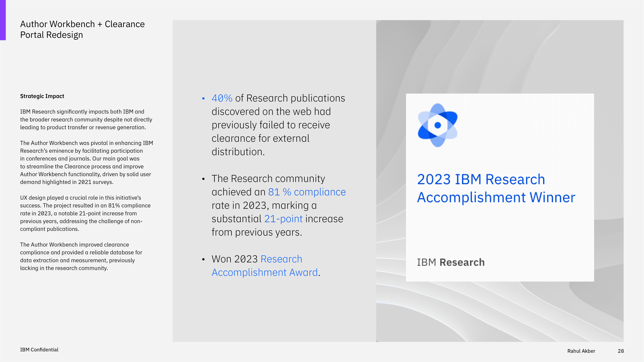Viewport: 644px width, 362px height.
Task: Click the purple accent bar at top-left
Action: [3, 20]
